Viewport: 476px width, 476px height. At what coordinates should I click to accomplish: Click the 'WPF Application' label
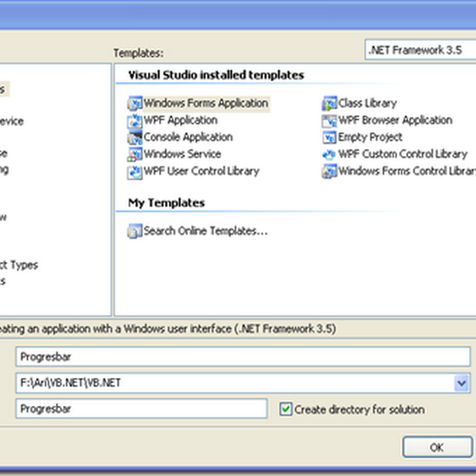(181, 121)
